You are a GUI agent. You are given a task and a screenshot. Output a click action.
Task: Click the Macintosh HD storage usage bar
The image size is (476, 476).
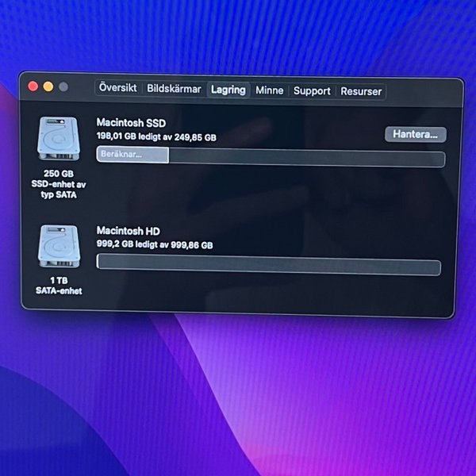(x=268, y=264)
